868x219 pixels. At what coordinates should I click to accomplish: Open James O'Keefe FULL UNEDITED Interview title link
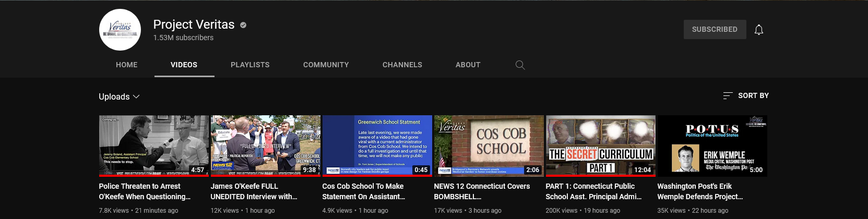(254, 191)
